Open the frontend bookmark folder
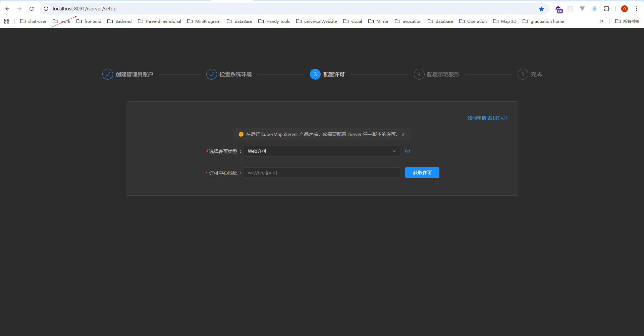 pyautogui.click(x=89, y=21)
